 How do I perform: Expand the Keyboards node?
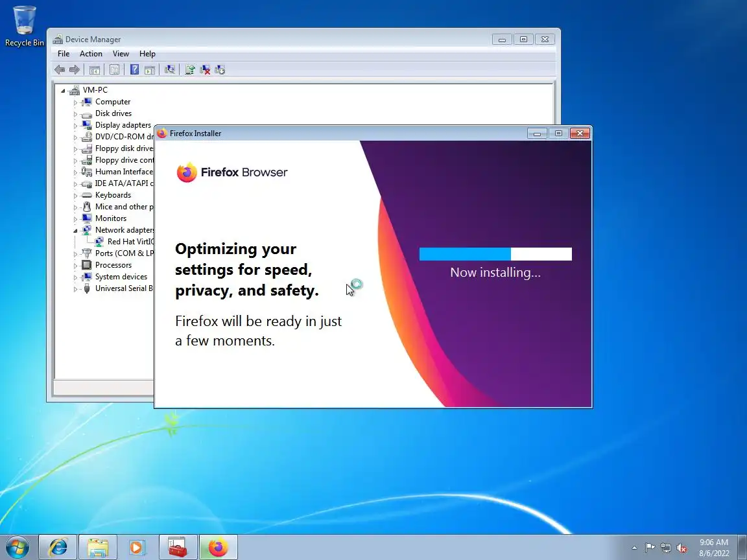coord(75,196)
